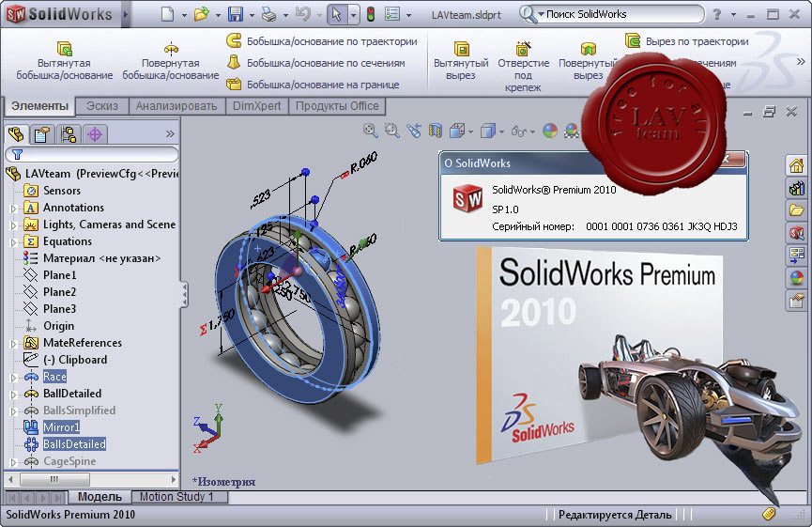Expand Lights, Cameras and Scene node
The height and width of the screenshot is (527, 812).
tap(14, 226)
